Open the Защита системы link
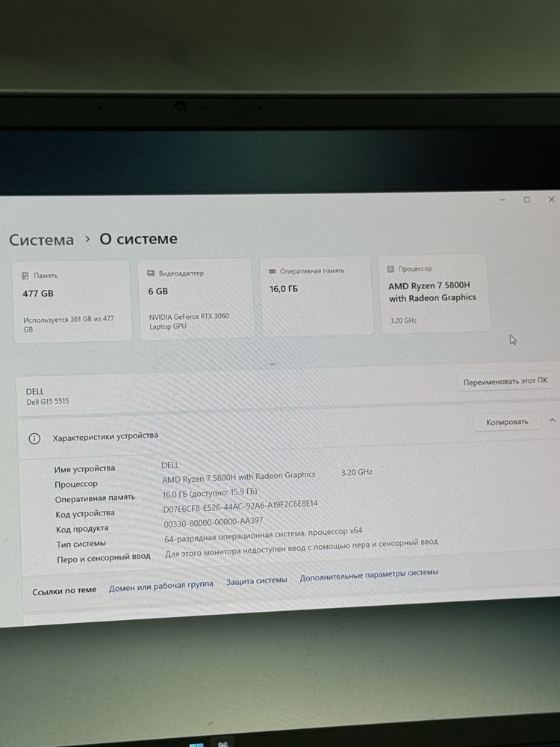Viewport: 560px width, 747px height. (x=256, y=580)
